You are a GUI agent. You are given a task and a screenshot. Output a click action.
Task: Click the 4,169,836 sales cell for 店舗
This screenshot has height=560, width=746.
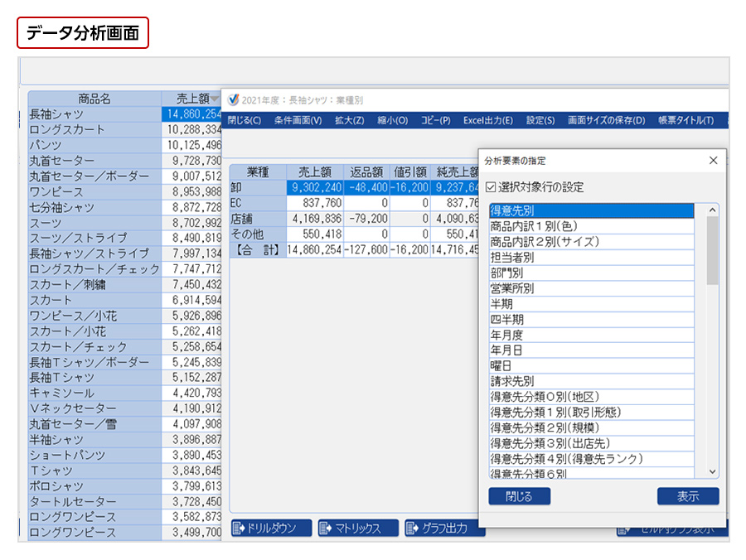[315, 219]
